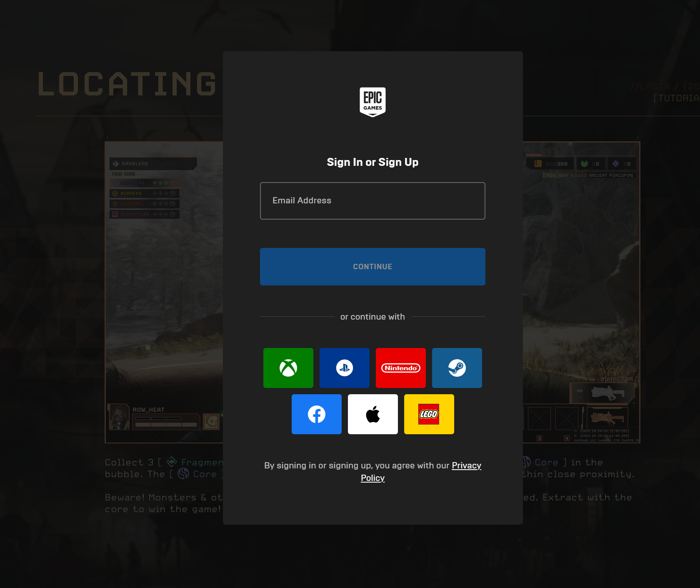This screenshot has width=700, height=588.
Task: Click the Sign In or Sign Up heading
Action: tap(372, 162)
